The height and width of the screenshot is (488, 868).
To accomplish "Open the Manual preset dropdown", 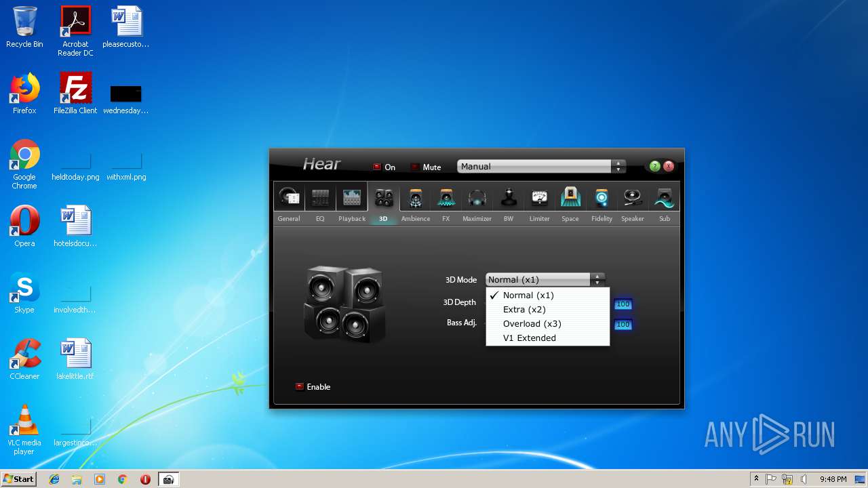I will point(541,167).
